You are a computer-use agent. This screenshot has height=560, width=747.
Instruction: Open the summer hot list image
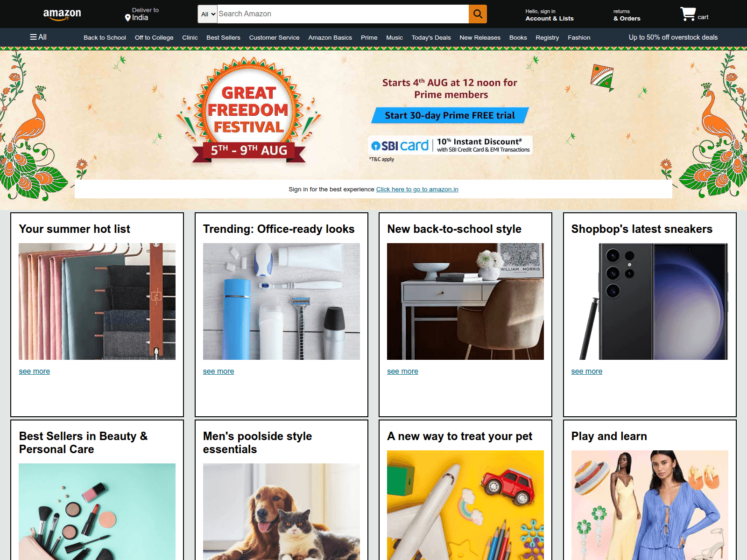(97, 301)
